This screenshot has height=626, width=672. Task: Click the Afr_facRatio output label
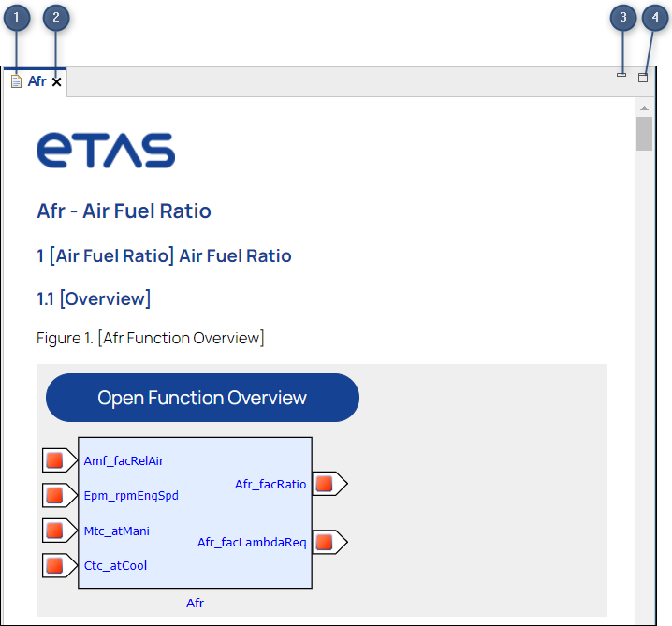270,484
